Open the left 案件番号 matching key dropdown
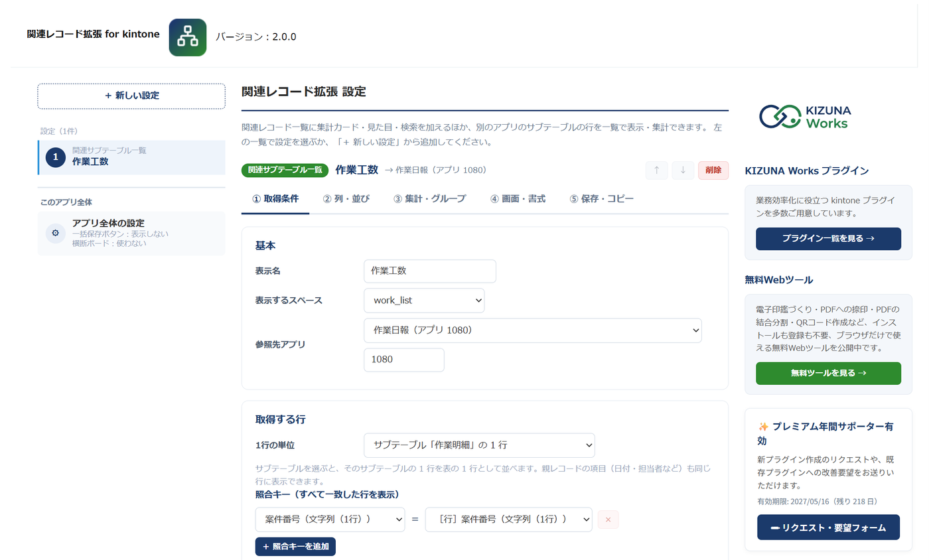The image size is (929, 560). 330,520
